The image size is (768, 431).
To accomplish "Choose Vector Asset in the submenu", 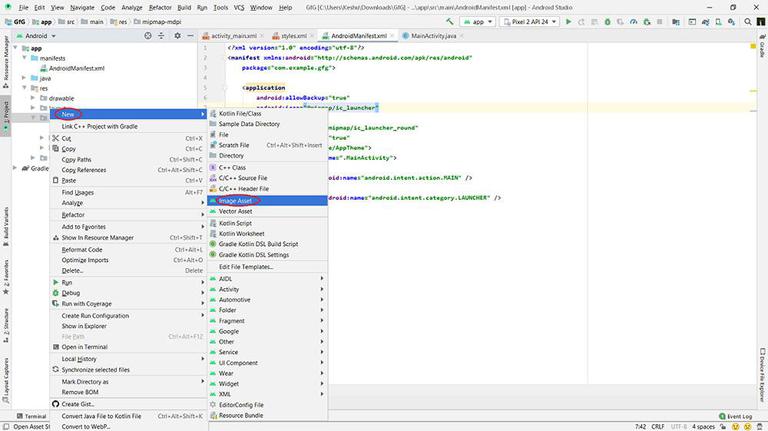I will pyautogui.click(x=236, y=211).
